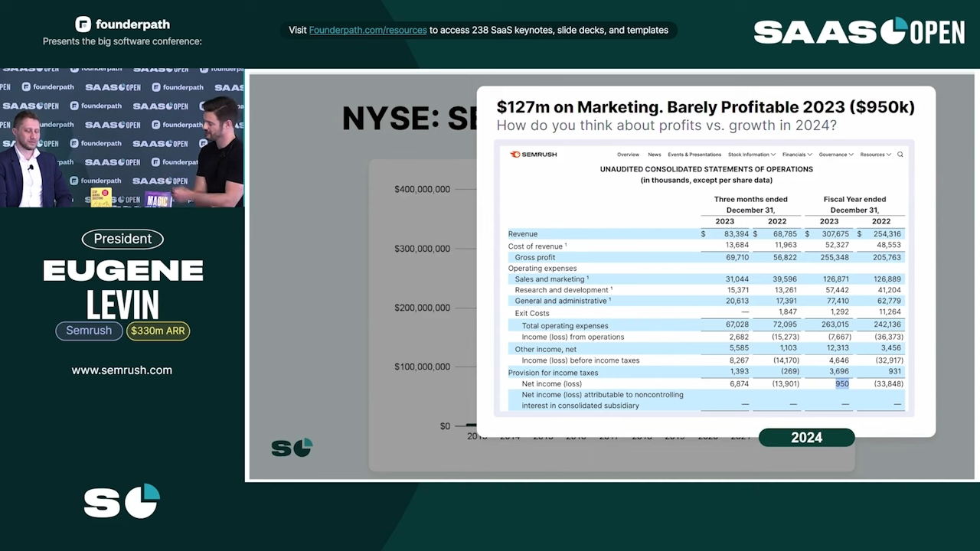Click the 126,871 sales and marketing value
The height and width of the screenshot is (551, 980).
click(x=835, y=279)
